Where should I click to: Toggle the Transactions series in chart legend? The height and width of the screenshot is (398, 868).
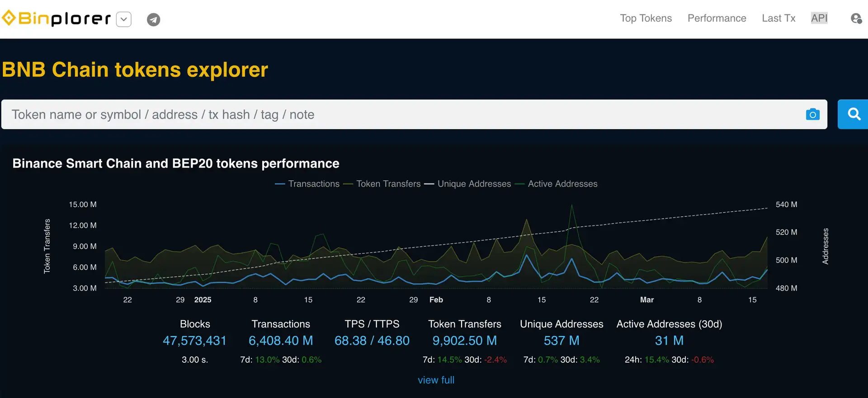point(307,184)
